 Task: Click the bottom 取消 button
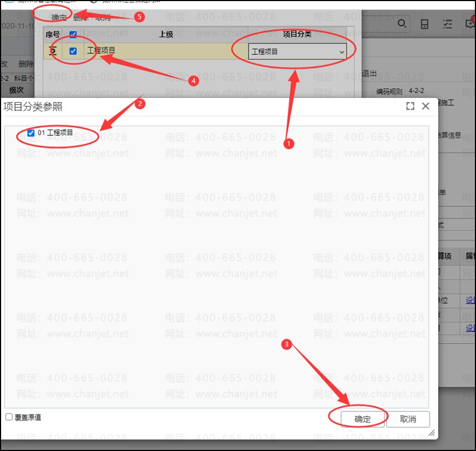[408, 419]
